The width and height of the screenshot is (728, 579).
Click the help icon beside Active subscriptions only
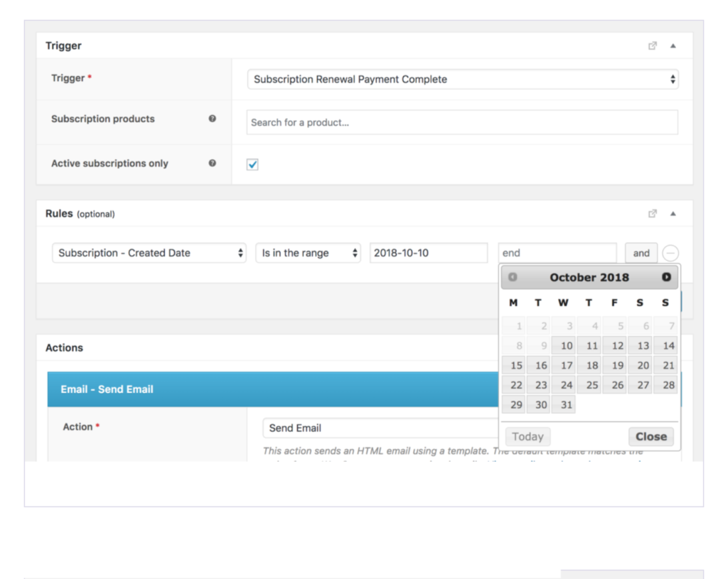(212, 163)
